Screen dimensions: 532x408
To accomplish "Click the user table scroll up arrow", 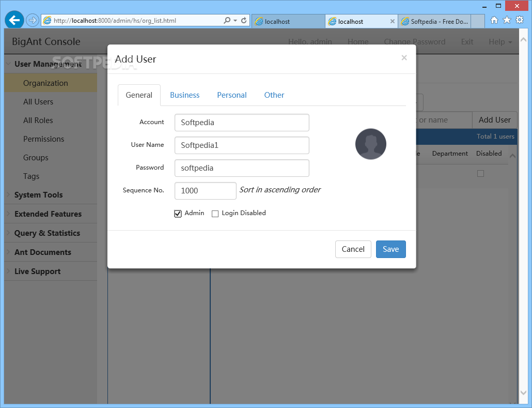I will click(513, 156).
